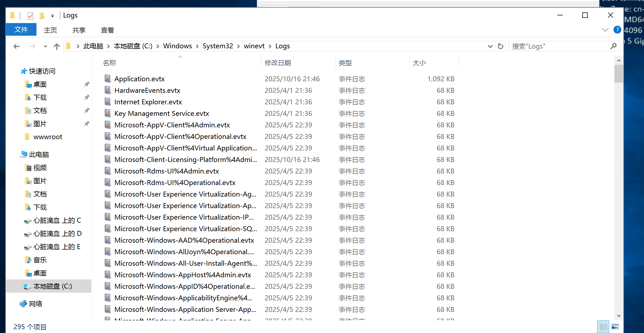The height and width of the screenshot is (333, 644).
Task: Switch to details list view
Action: pos(603,326)
